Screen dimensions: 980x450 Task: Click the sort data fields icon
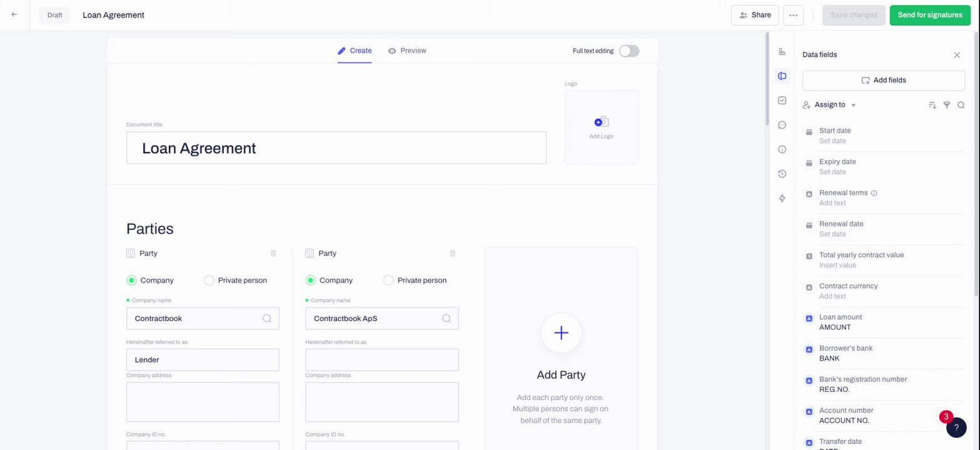[932, 105]
